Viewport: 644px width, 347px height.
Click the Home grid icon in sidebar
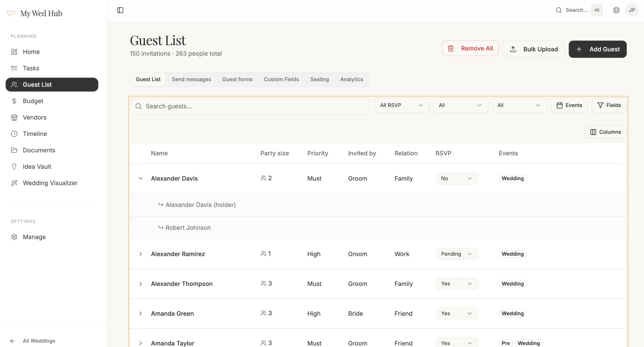pyautogui.click(x=14, y=52)
